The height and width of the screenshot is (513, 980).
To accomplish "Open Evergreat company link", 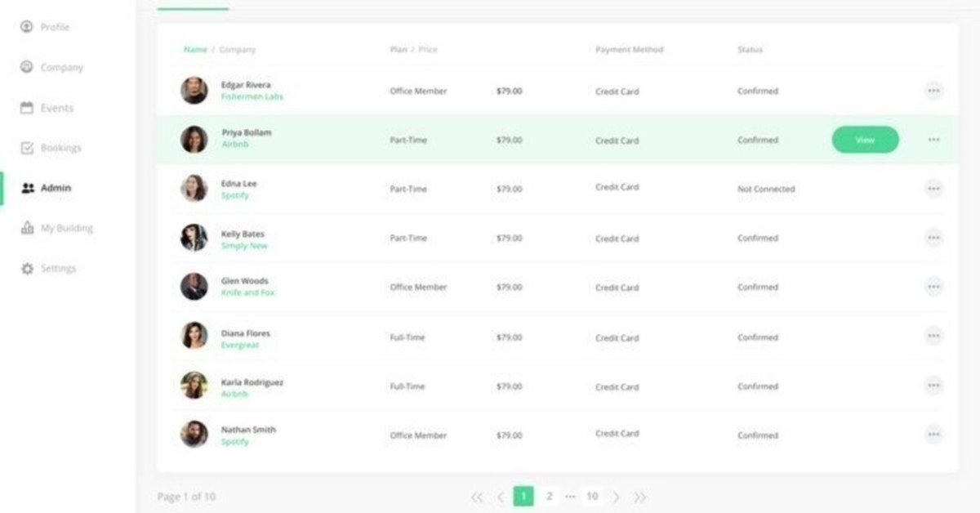I will point(239,345).
